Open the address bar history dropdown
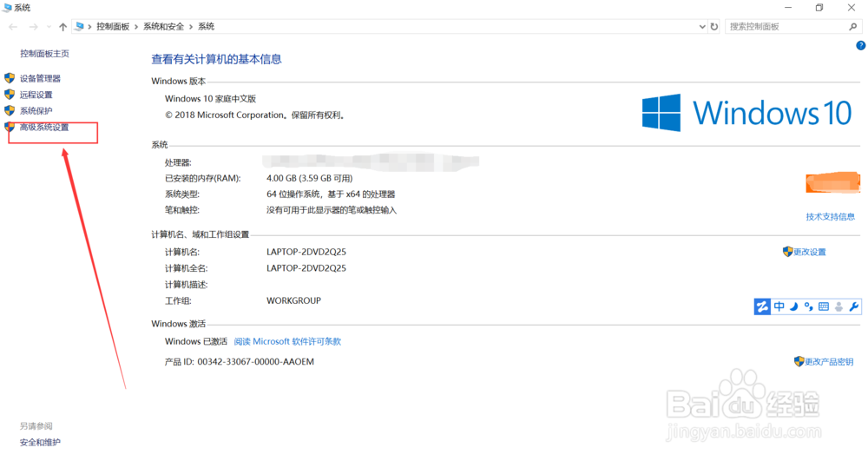This screenshot has width=868, height=461. (702, 27)
